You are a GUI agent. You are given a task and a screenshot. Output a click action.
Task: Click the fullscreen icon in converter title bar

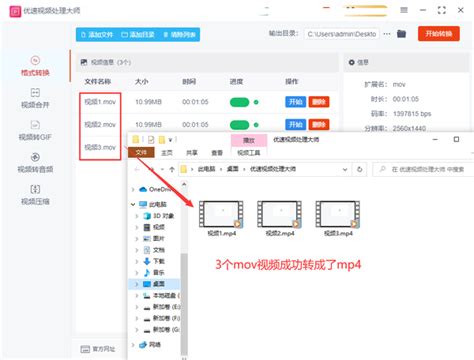coord(442,10)
